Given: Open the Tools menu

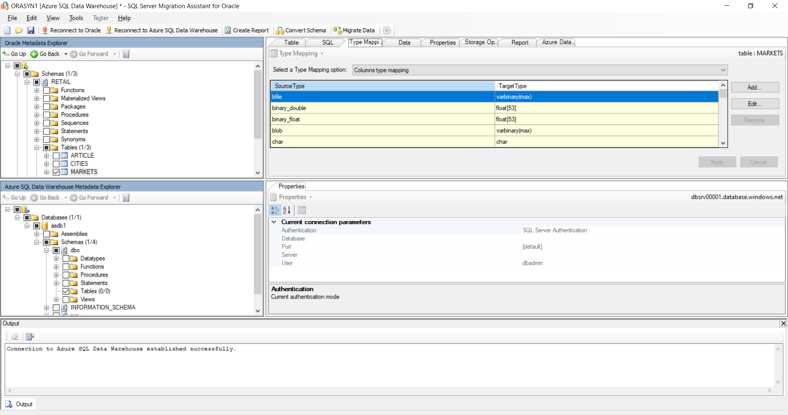Looking at the screenshot, I should (x=76, y=18).
